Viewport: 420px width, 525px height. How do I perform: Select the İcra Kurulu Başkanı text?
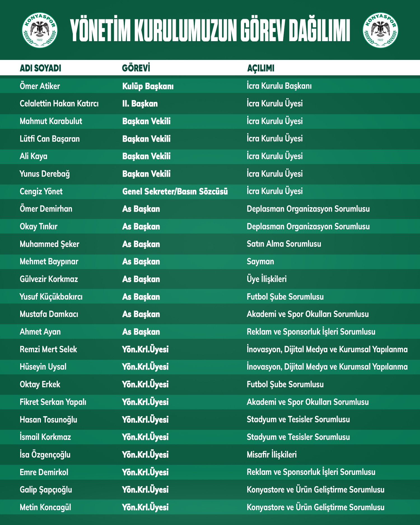(x=279, y=86)
